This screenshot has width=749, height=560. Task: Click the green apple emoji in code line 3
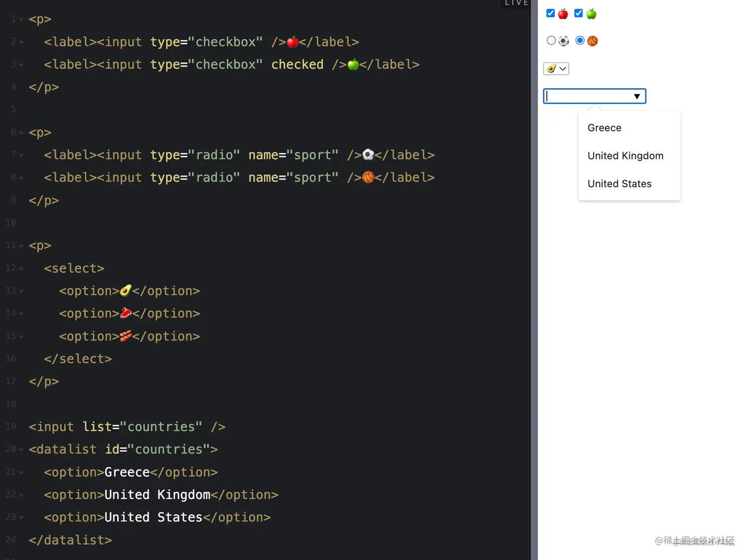pyautogui.click(x=353, y=64)
